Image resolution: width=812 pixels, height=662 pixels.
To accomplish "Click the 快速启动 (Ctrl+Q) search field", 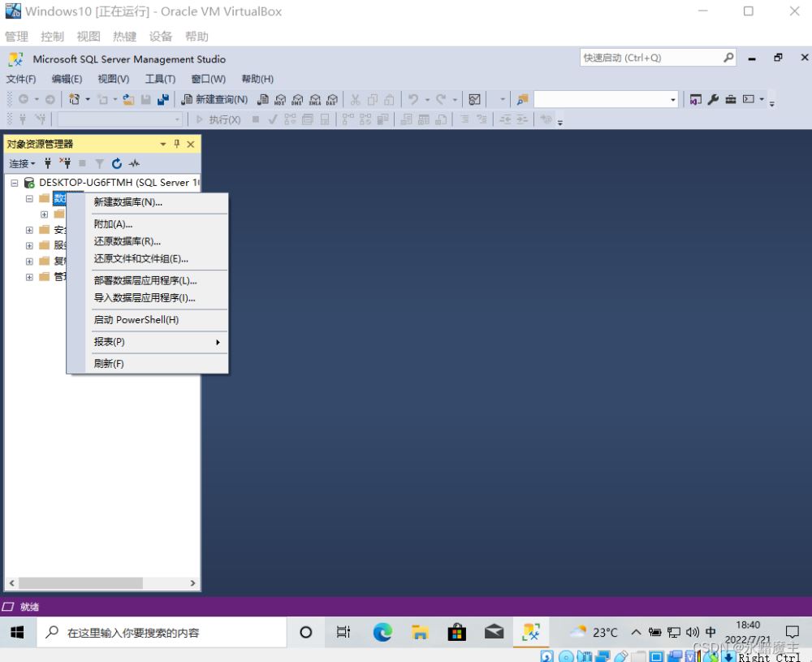I will (x=658, y=58).
